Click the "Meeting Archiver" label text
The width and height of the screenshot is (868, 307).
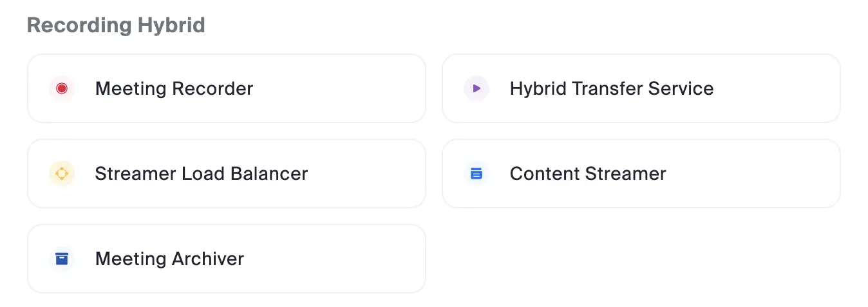pyautogui.click(x=169, y=259)
